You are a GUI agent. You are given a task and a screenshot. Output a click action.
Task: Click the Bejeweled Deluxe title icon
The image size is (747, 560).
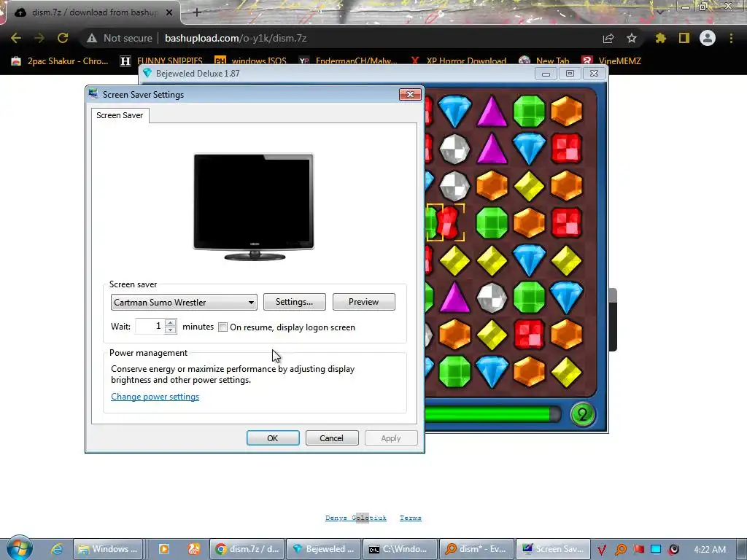coord(147,74)
